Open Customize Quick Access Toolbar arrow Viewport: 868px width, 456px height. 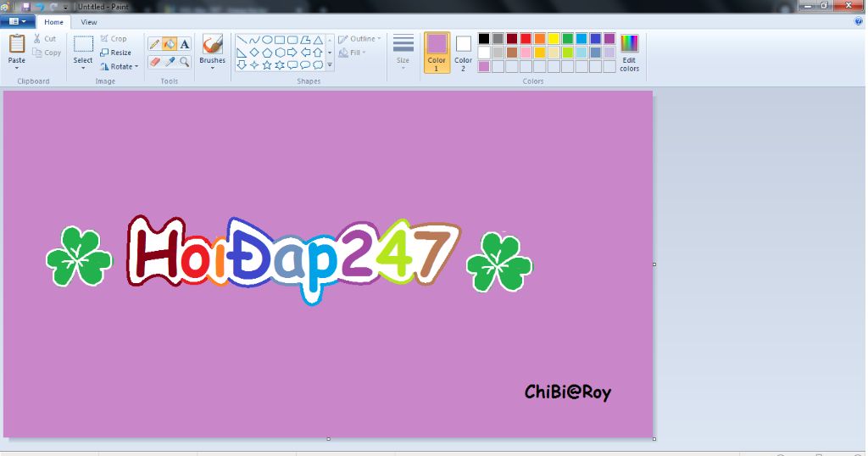click(66, 7)
